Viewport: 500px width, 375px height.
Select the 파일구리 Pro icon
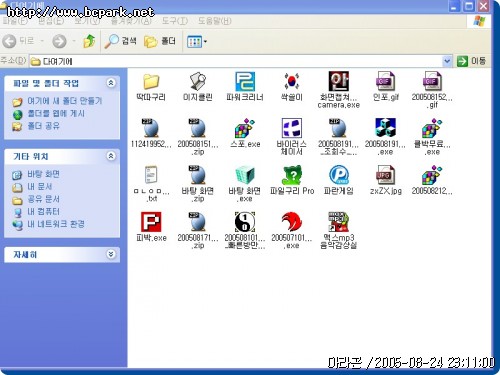click(x=292, y=175)
